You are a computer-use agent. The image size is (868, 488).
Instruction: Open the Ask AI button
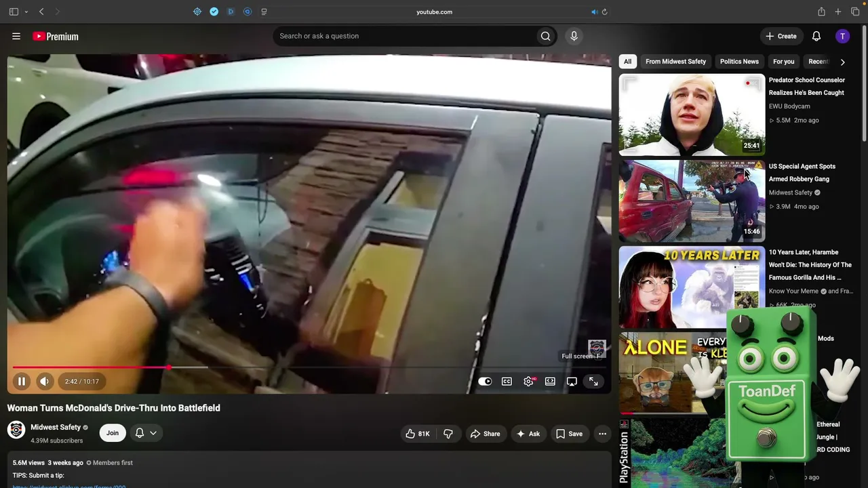point(528,434)
